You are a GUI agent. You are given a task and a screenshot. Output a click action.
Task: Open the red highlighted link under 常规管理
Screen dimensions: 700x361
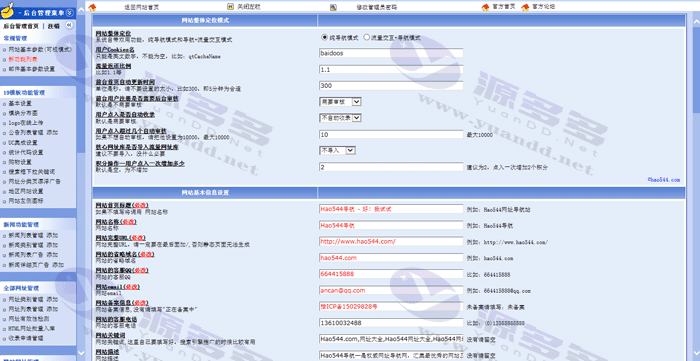pos(23,59)
